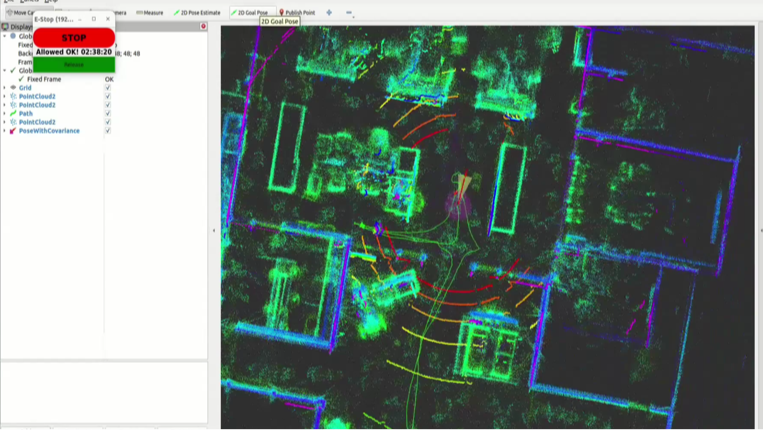Select the PoseWithCovariance display label
This screenshot has width=763, height=430.
coord(49,131)
